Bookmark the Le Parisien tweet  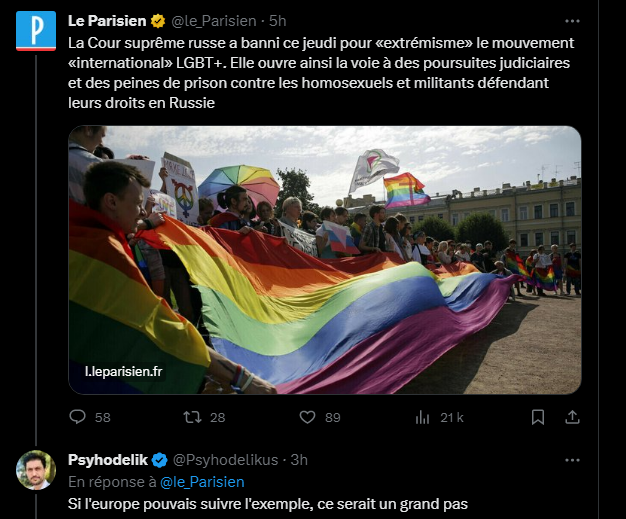click(x=538, y=417)
